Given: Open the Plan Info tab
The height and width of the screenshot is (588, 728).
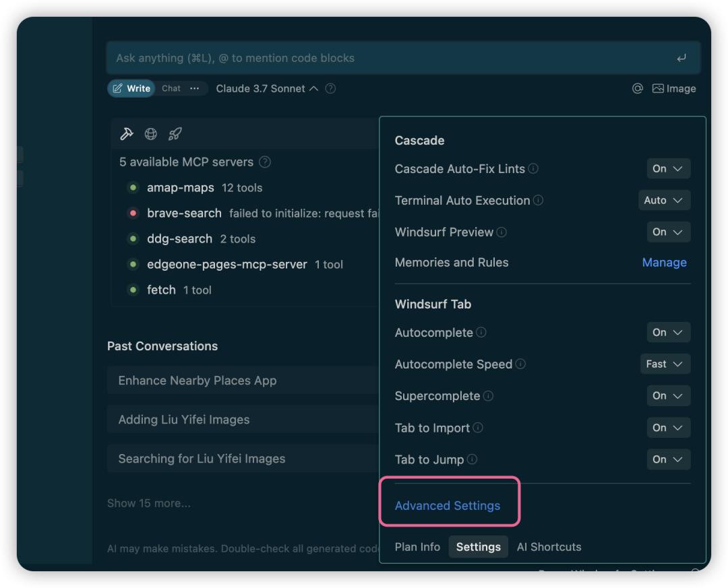Looking at the screenshot, I should click(417, 547).
